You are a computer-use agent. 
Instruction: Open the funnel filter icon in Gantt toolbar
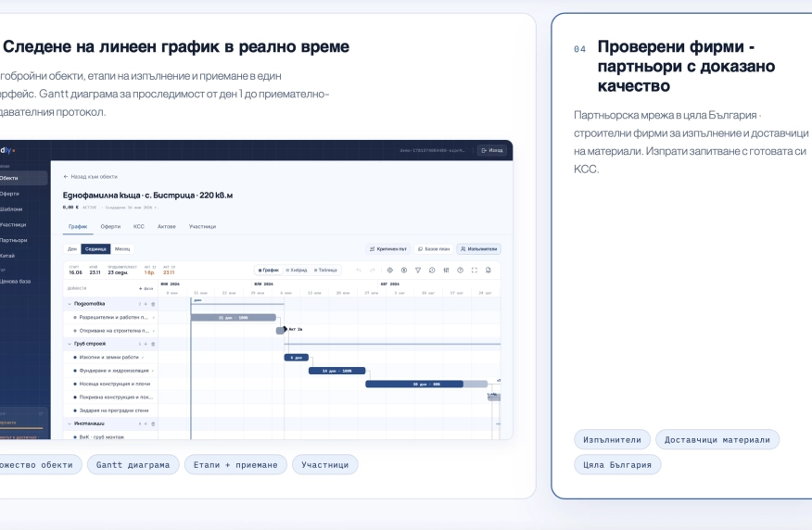(x=418, y=271)
